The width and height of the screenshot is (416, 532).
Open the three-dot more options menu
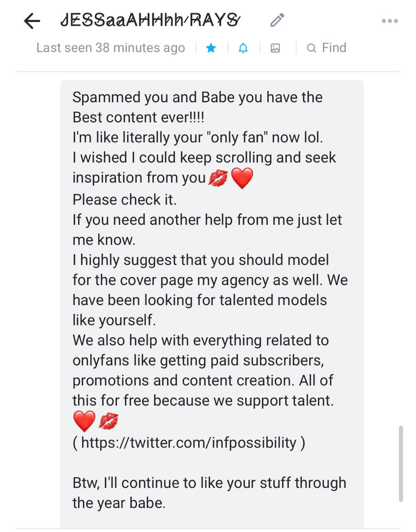coord(390,21)
